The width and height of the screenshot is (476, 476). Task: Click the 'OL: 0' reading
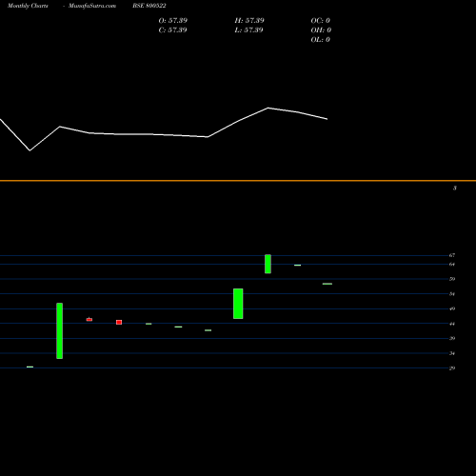(321, 39)
